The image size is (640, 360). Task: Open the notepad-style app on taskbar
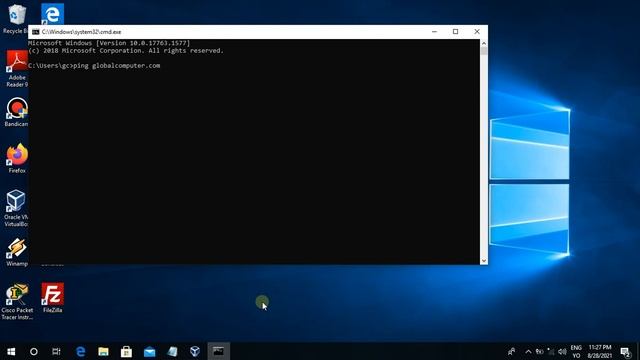click(x=172, y=351)
